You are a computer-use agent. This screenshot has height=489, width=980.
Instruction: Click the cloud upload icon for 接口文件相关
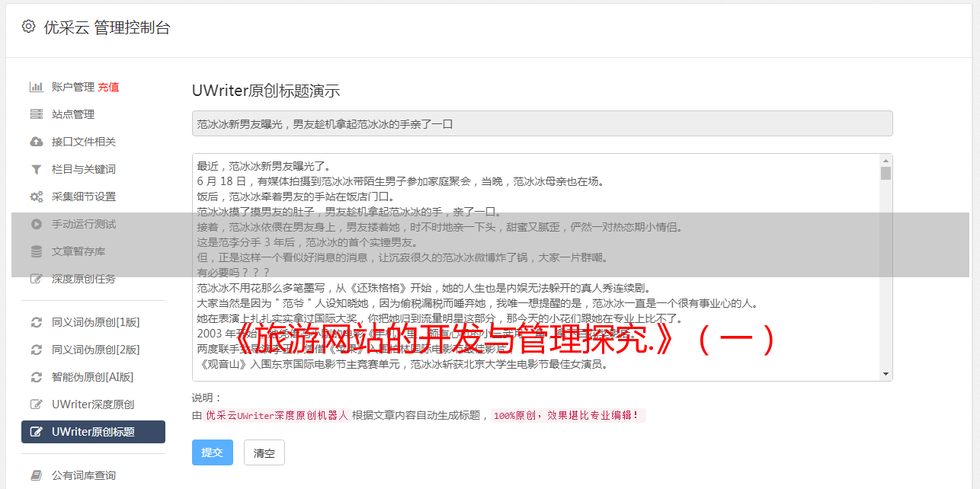click(x=36, y=142)
